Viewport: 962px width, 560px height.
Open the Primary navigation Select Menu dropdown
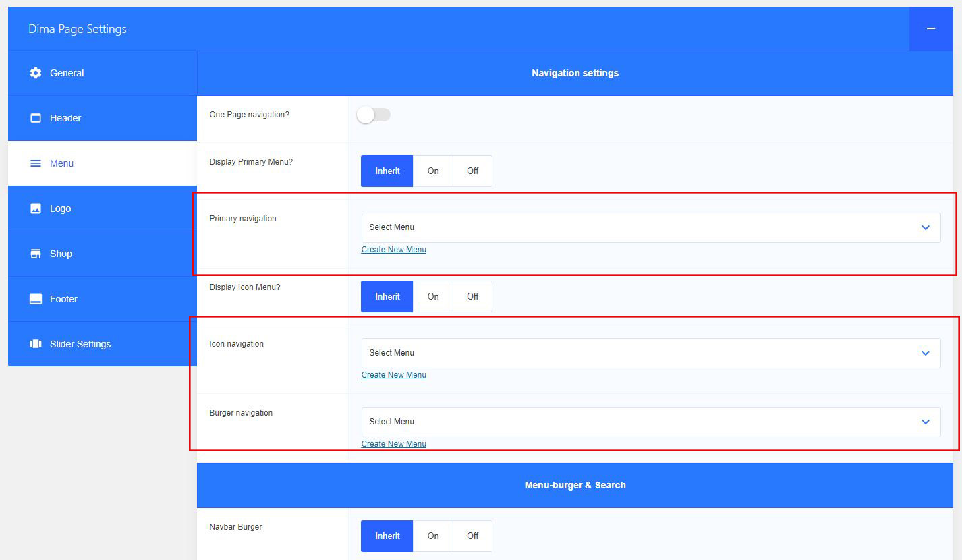tap(651, 228)
